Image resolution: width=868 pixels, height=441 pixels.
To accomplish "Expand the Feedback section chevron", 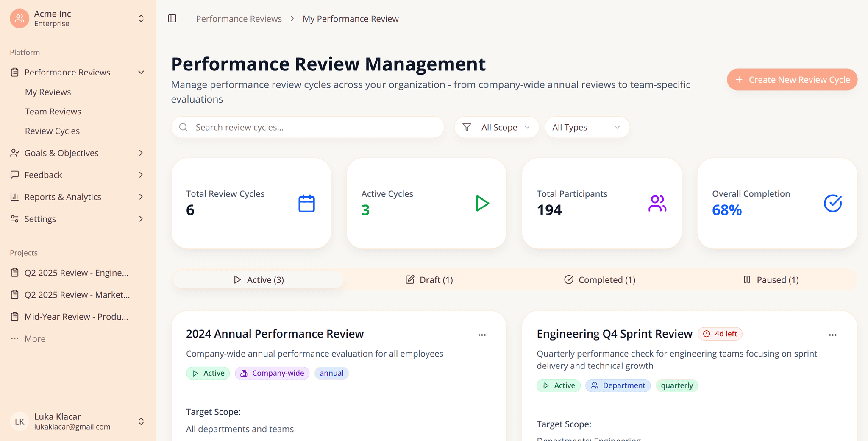I will pyautogui.click(x=141, y=175).
